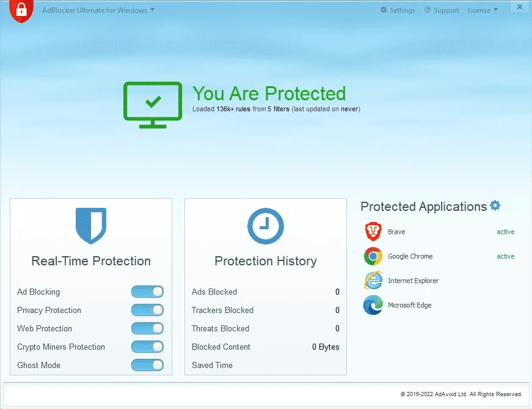
Task: Open the Protection History title
Action: click(266, 261)
